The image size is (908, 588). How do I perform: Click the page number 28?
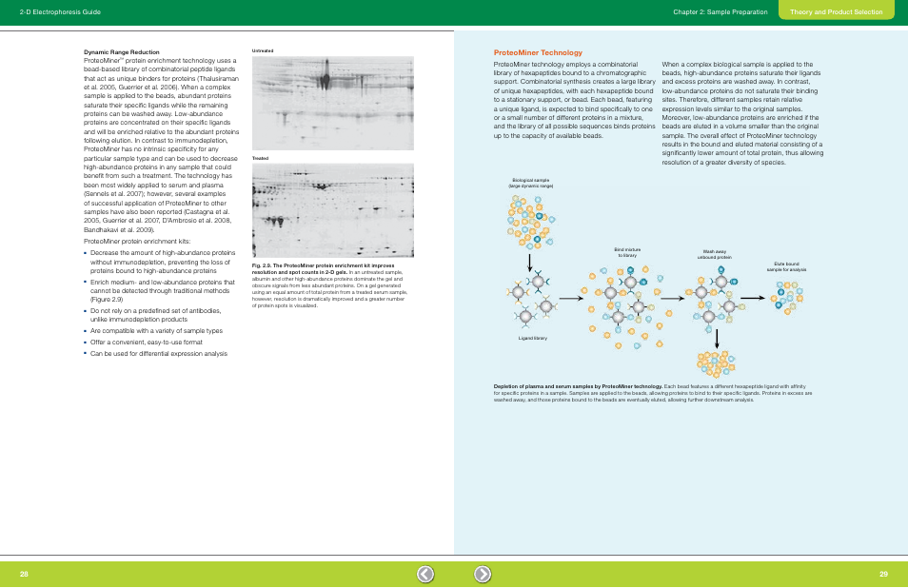click(x=24, y=574)
